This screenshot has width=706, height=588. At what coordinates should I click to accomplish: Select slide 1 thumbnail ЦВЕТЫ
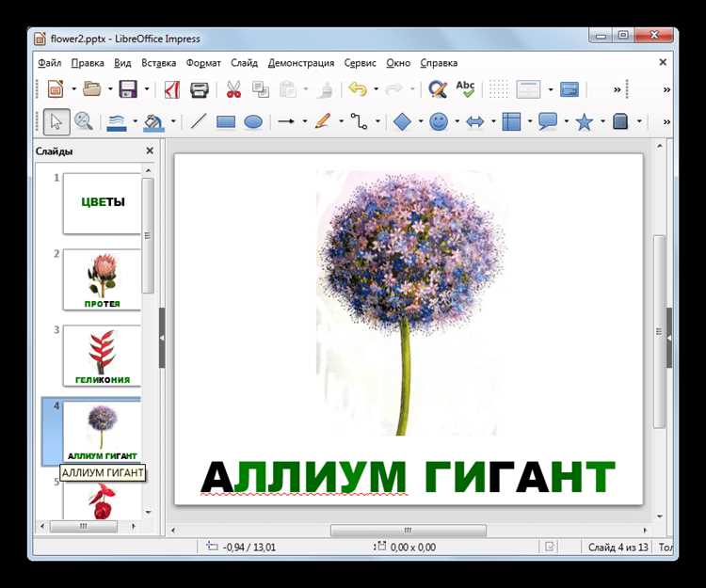103,204
